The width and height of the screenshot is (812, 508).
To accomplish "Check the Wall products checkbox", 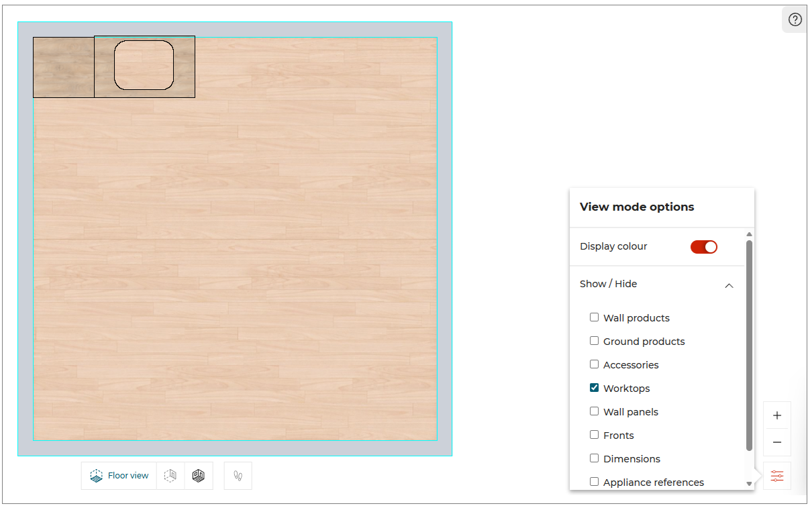I will point(594,317).
